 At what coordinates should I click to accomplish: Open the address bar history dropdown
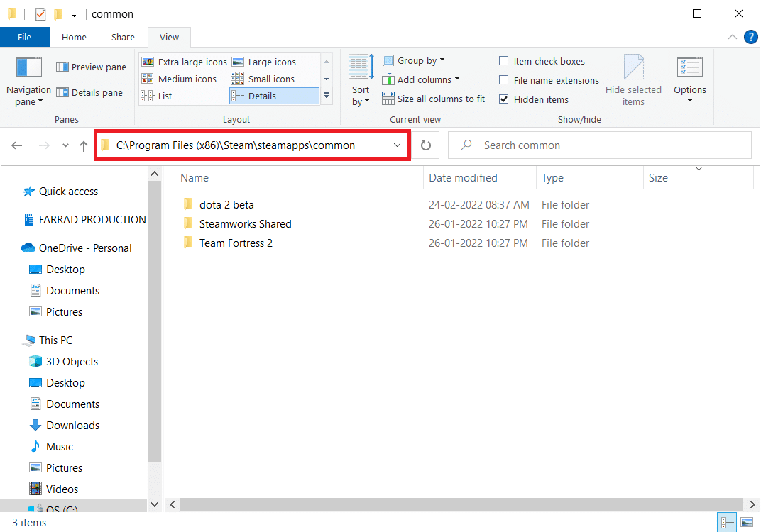[x=397, y=145]
